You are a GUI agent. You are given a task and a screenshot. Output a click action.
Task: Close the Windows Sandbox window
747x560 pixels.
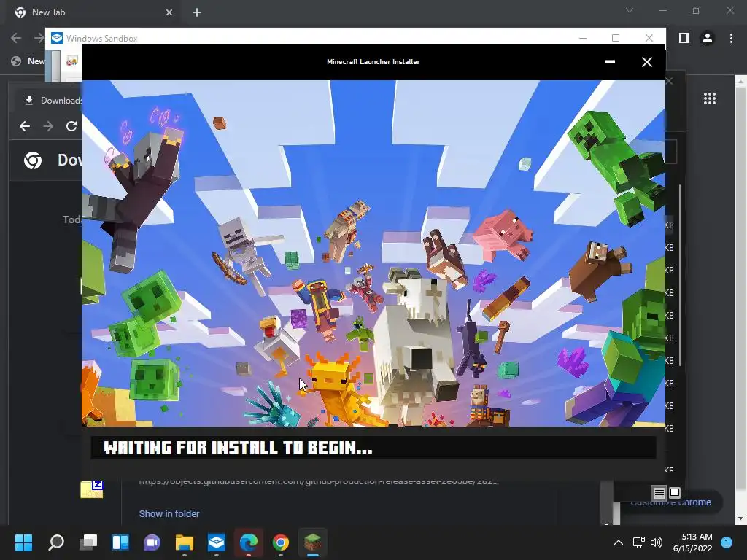tap(649, 38)
